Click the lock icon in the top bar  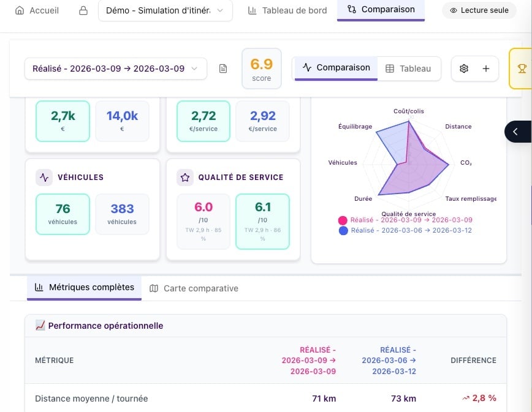coord(83,10)
